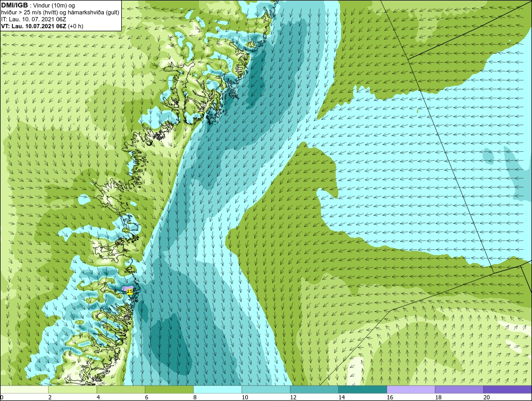Click the scale label '2'
This screenshot has height=401, width=532.
50,397
